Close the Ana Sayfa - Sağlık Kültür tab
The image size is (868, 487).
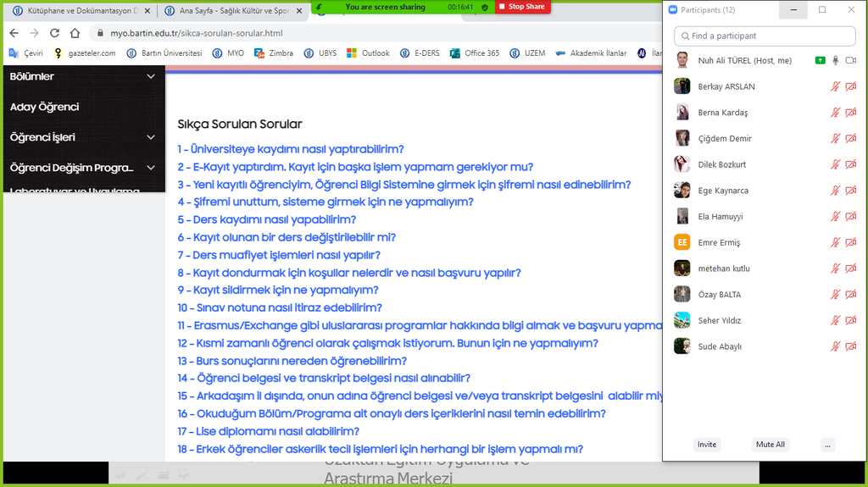coord(299,10)
